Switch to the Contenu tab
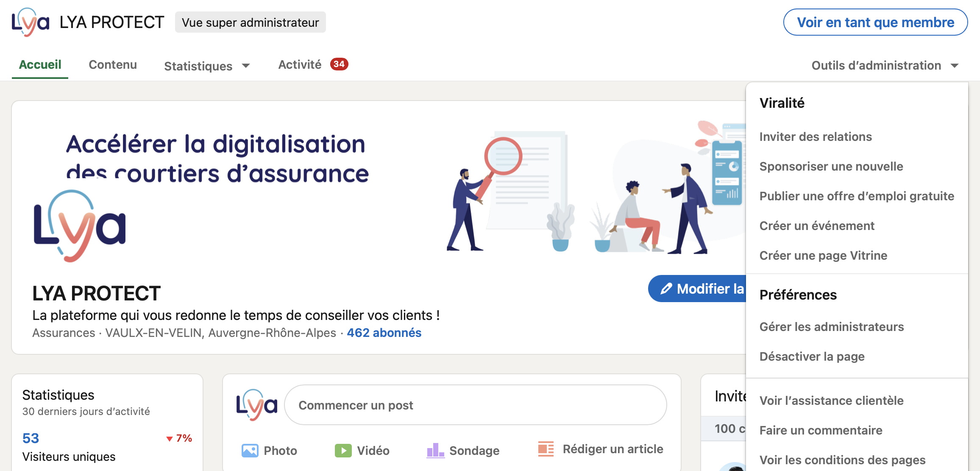This screenshot has width=980, height=471. tap(113, 64)
